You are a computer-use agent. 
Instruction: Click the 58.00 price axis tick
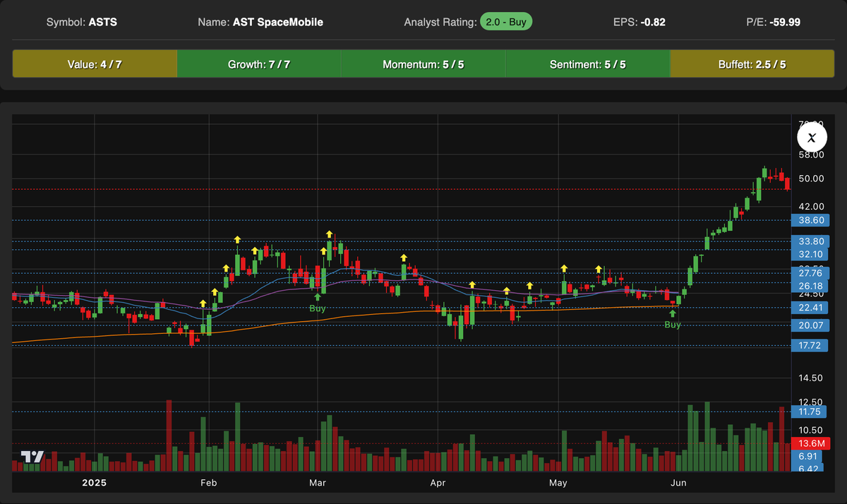click(x=811, y=155)
